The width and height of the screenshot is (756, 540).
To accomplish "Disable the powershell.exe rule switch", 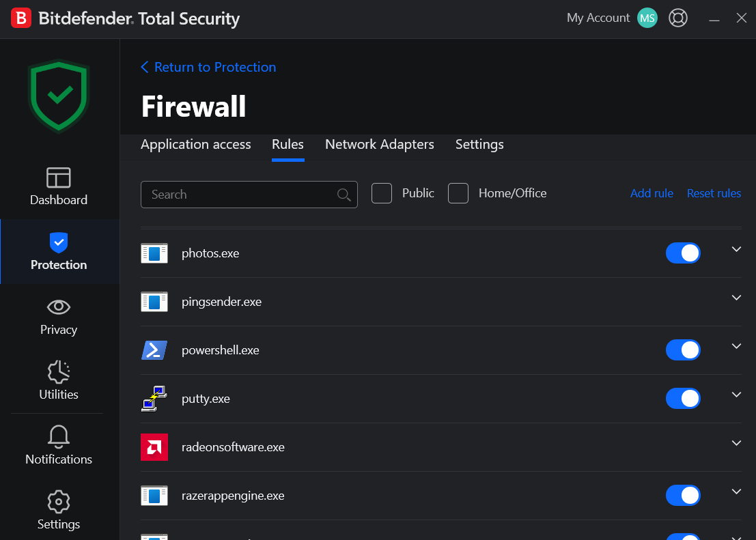I will coord(683,350).
